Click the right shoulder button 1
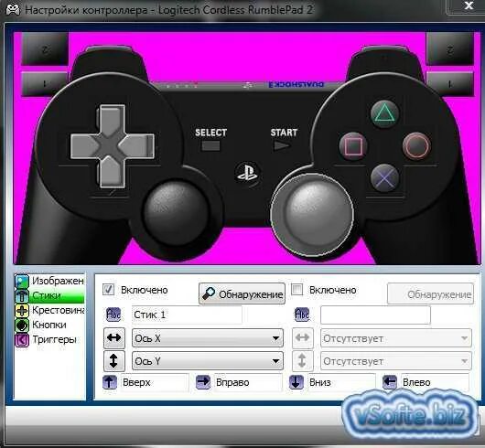Image resolution: width=485 pixels, height=448 pixels. tap(450, 83)
